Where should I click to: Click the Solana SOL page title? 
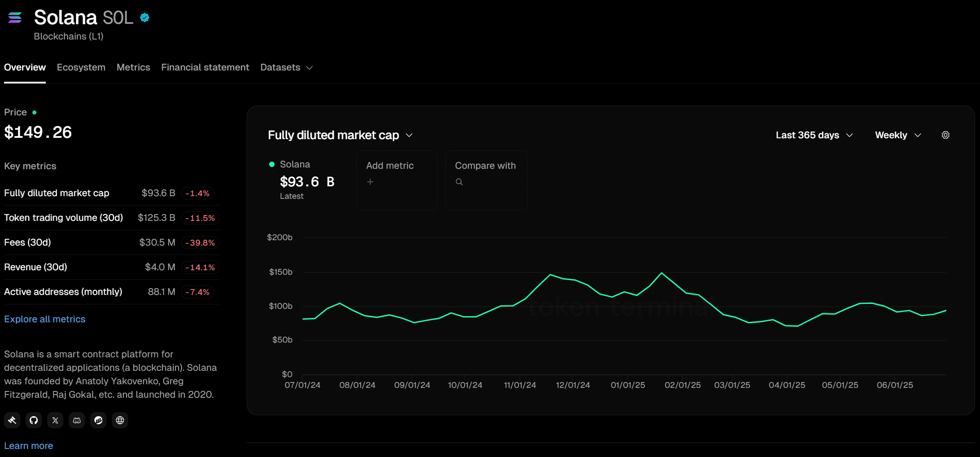coord(84,18)
